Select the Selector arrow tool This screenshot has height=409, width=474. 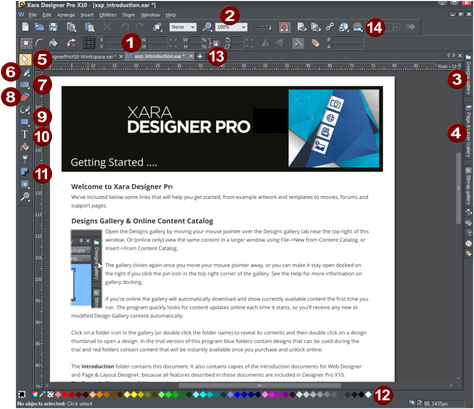[25, 59]
